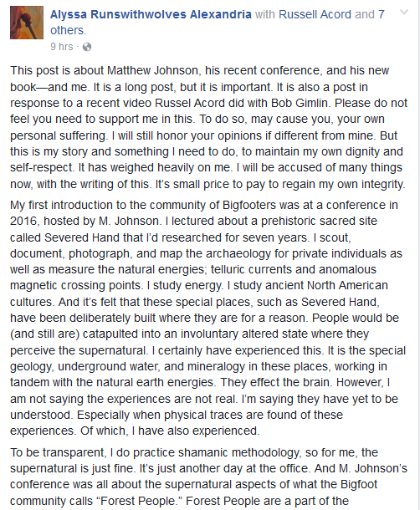Open Alyssa Runswithwolves Alexandria's profile link

click(151, 14)
